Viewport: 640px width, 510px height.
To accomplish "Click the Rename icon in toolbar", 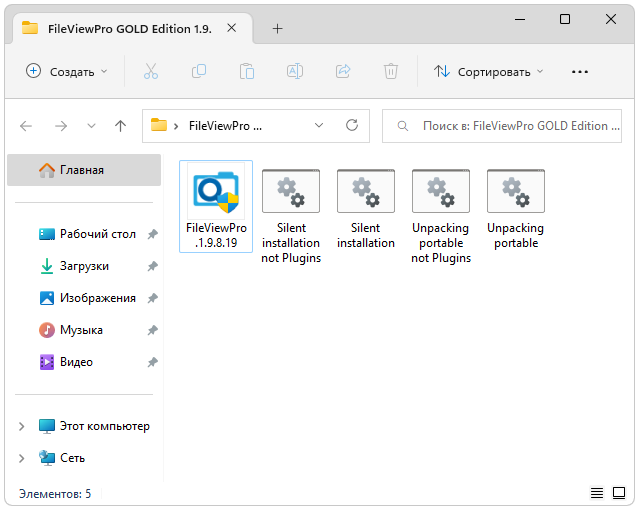I will click(295, 71).
